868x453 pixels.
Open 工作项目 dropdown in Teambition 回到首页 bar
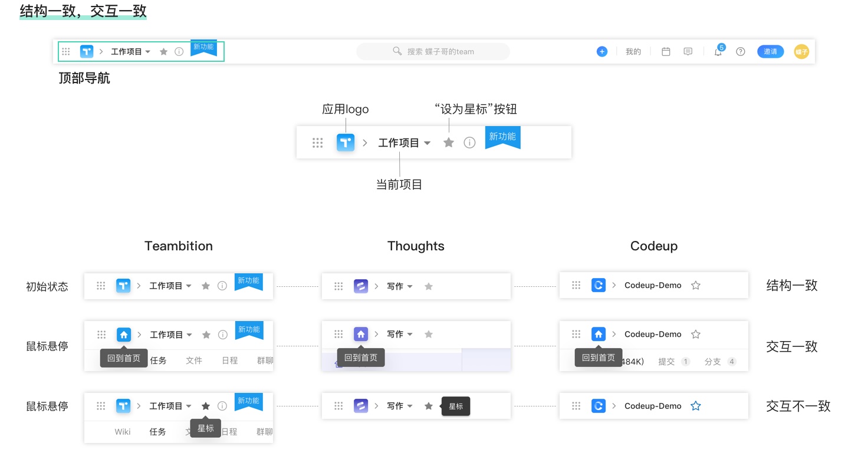click(x=171, y=335)
